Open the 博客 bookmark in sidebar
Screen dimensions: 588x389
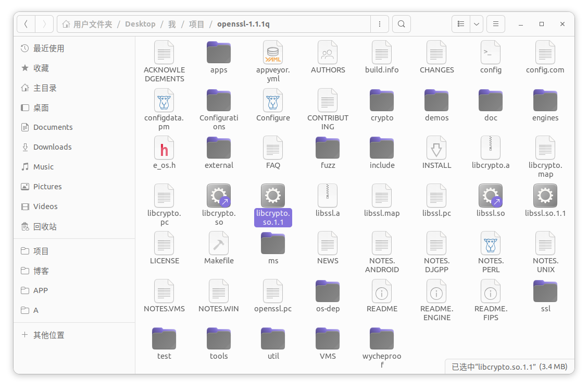[74, 271]
